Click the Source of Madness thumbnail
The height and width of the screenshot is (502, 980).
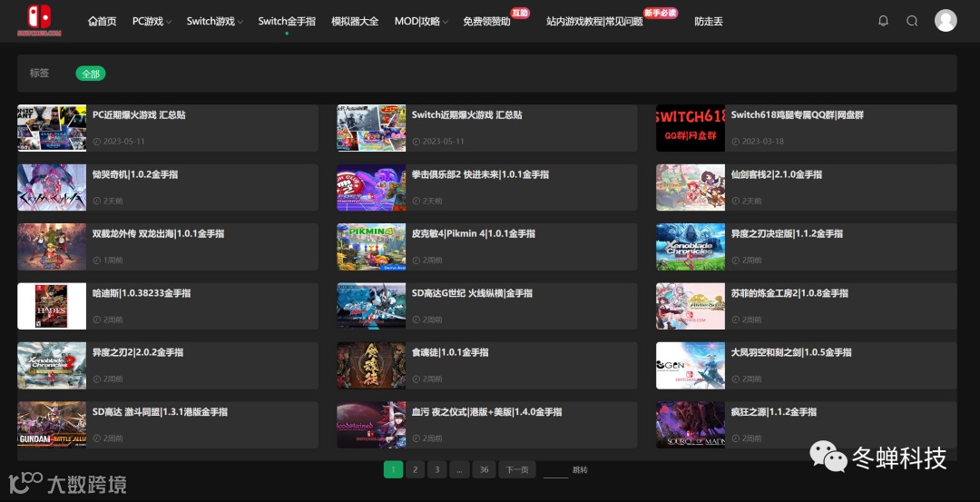pos(691,425)
